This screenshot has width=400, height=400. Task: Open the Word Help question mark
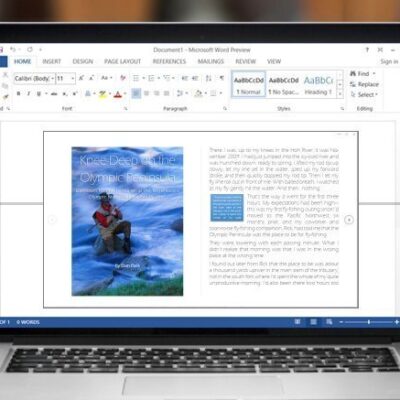tap(367, 50)
